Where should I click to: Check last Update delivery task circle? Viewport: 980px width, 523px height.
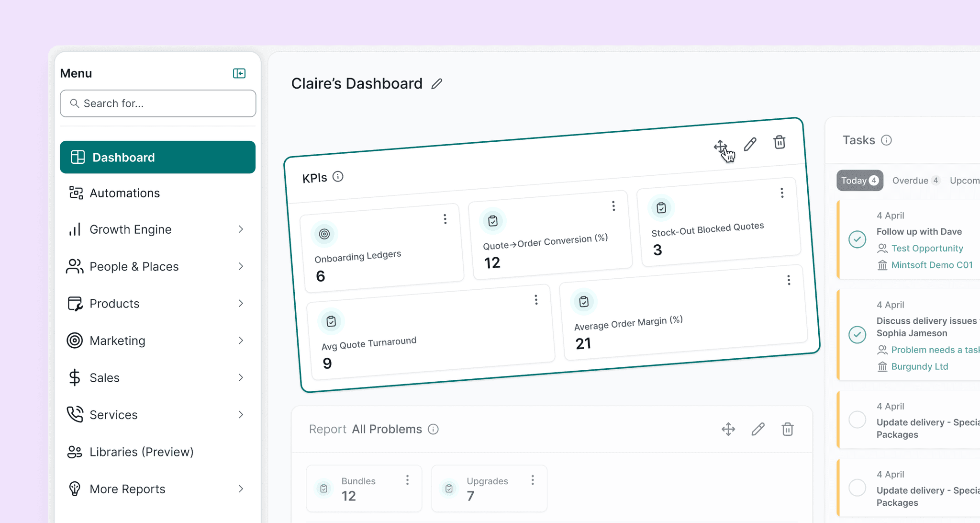(x=857, y=488)
